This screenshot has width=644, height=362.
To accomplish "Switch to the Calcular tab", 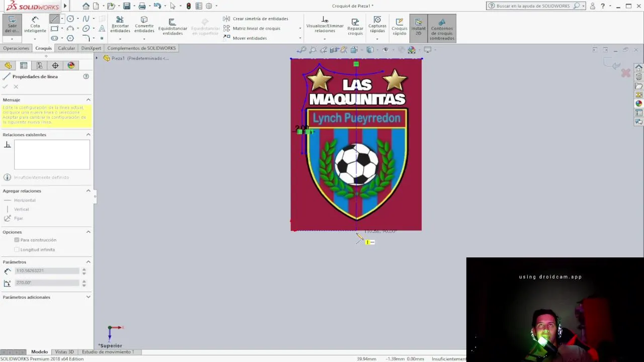I will [66, 48].
